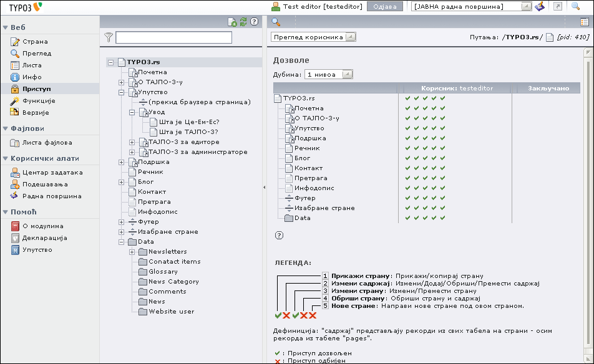Click the Website user folder icon
The width and height of the screenshot is (594, 364).
pos(143,312)
